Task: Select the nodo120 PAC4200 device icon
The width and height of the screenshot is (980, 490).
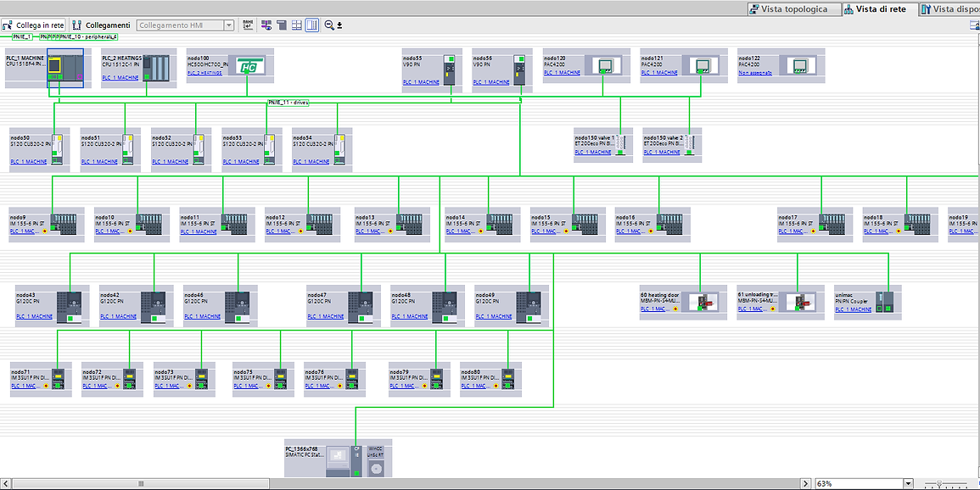Action: pos(603,65)
